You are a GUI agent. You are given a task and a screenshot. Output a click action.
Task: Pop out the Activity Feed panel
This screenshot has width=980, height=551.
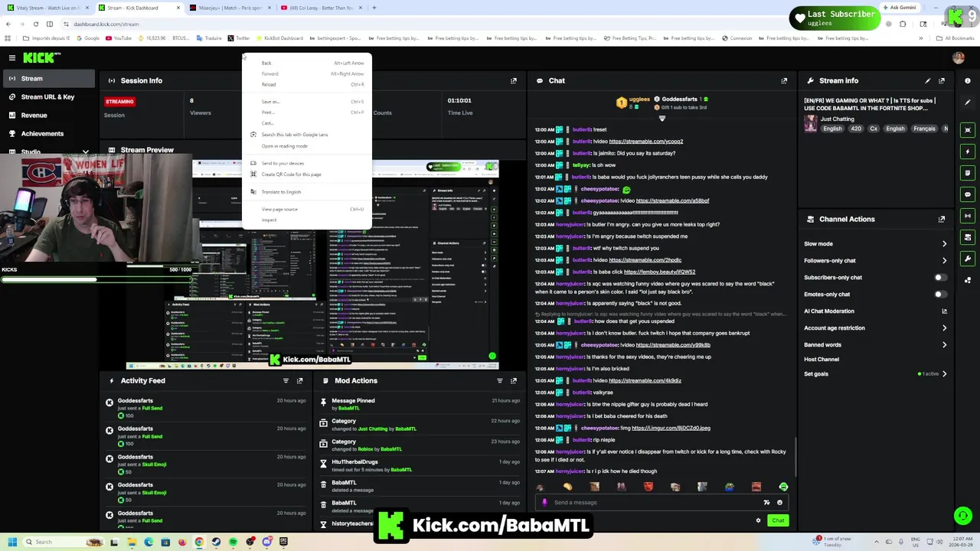click(299, 380)
